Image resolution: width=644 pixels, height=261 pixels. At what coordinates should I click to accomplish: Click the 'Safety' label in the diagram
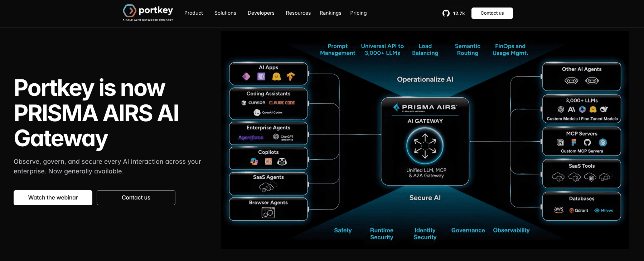[343, 230]
